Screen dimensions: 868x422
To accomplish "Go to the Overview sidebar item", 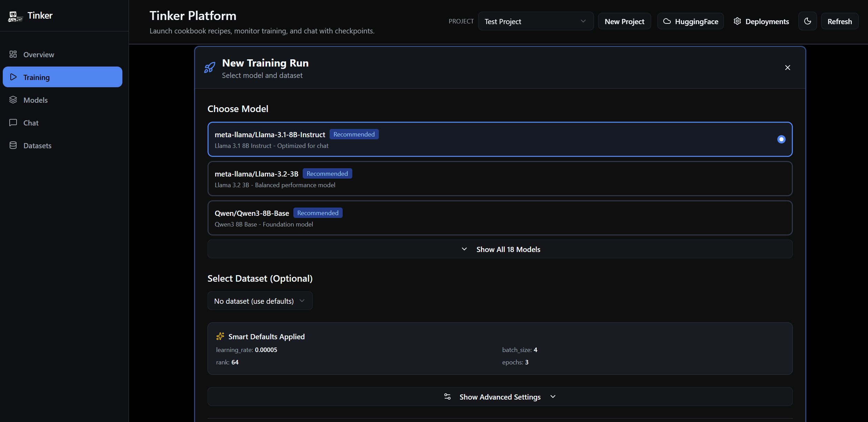I will [x=39, y=54].
